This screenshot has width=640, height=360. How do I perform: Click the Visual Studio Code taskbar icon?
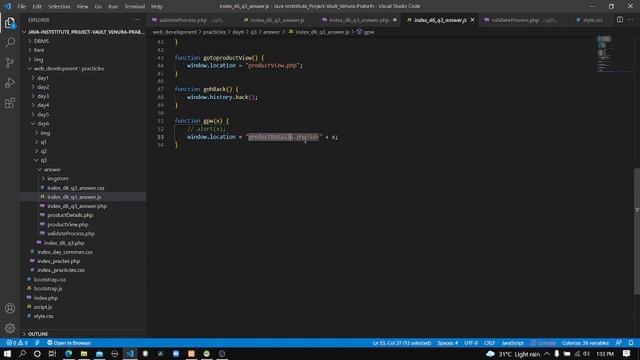pos(130,353)
